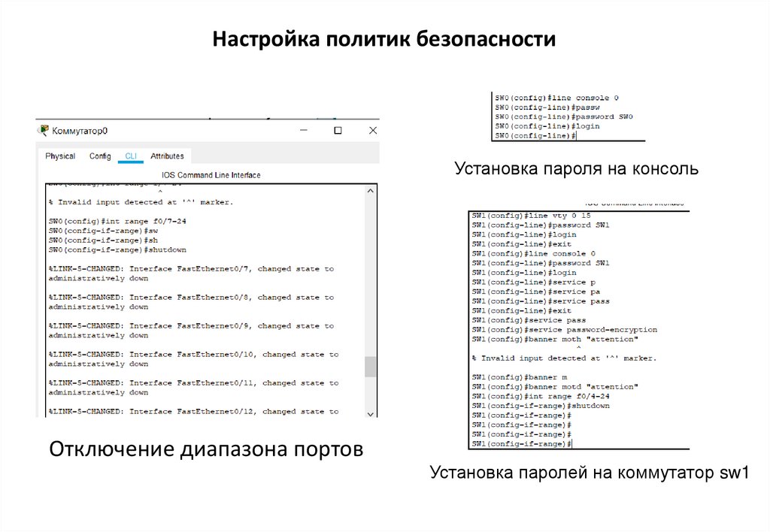Open the Config tab of the switch
The width and height of the screenshot is (770, 532).
99,156
